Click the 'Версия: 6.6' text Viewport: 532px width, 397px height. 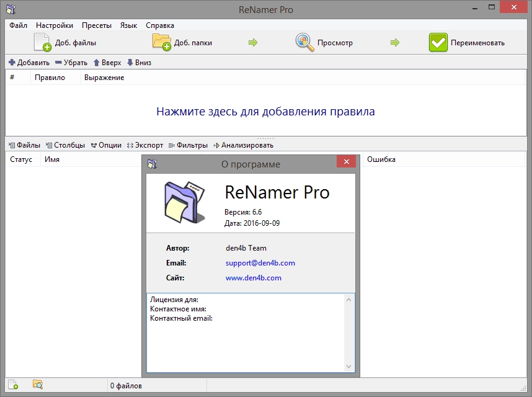(243, 212)
